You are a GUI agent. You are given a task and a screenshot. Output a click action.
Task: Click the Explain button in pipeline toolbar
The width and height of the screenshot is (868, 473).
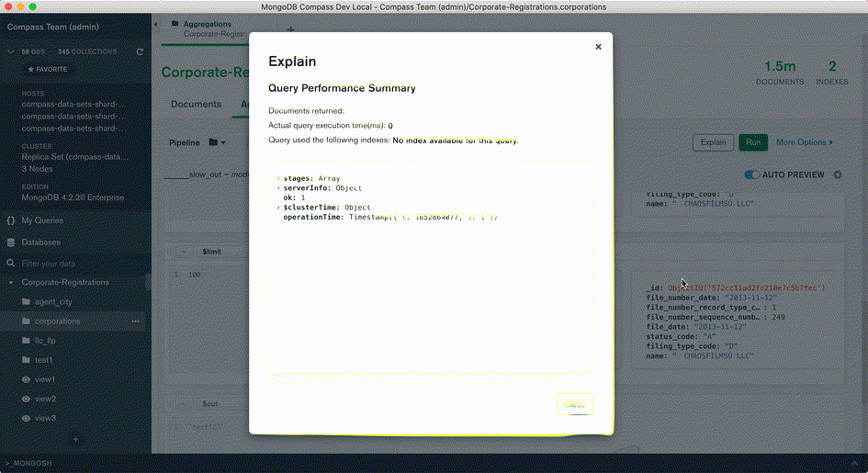713,142
